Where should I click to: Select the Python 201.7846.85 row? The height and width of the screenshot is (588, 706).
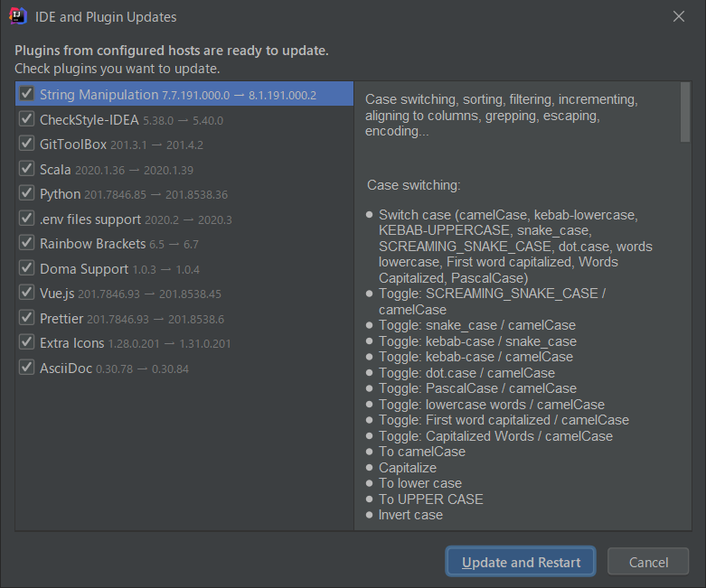pos(184,194)
